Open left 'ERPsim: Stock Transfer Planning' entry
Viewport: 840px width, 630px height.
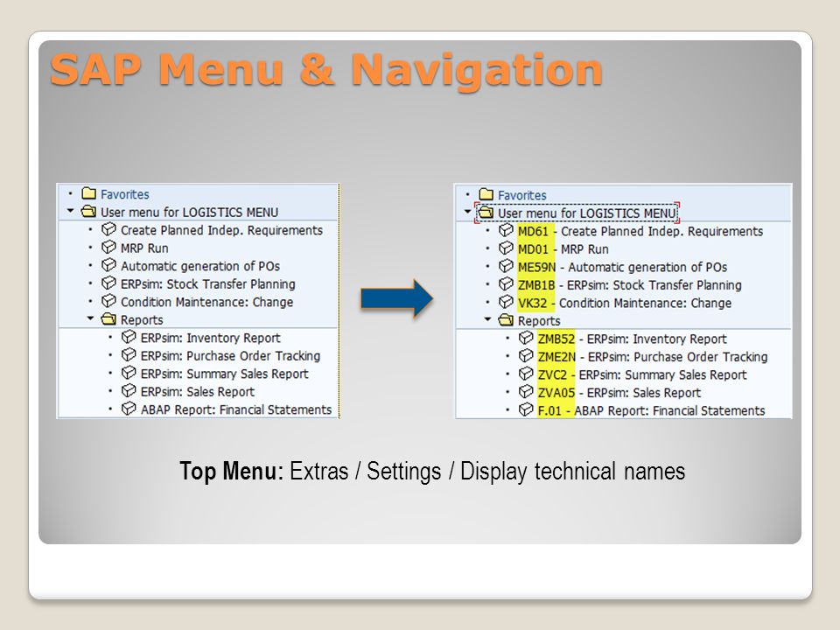(208, 283)
